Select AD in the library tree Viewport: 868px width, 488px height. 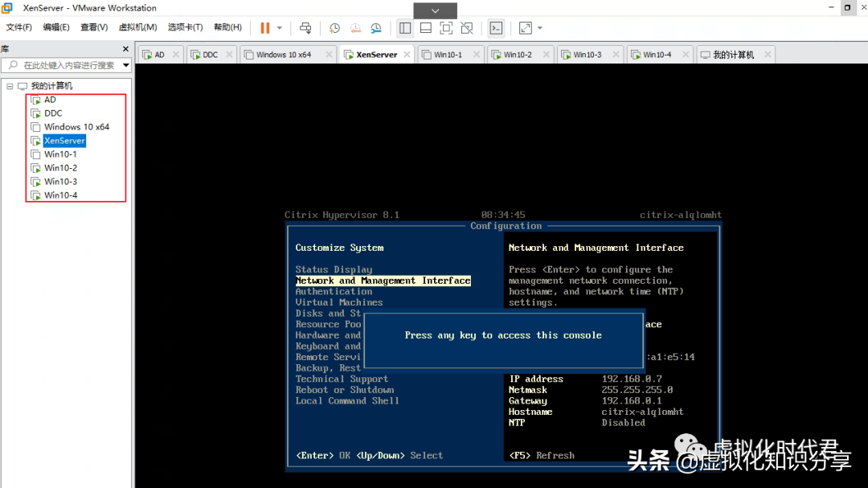(x=50, y=100)
